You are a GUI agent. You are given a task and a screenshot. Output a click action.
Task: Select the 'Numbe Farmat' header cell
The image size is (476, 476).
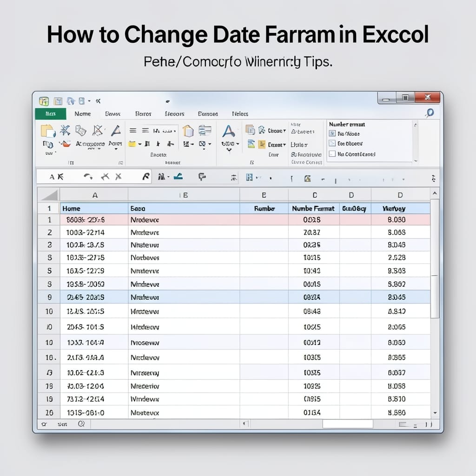(x=314, y=209)
